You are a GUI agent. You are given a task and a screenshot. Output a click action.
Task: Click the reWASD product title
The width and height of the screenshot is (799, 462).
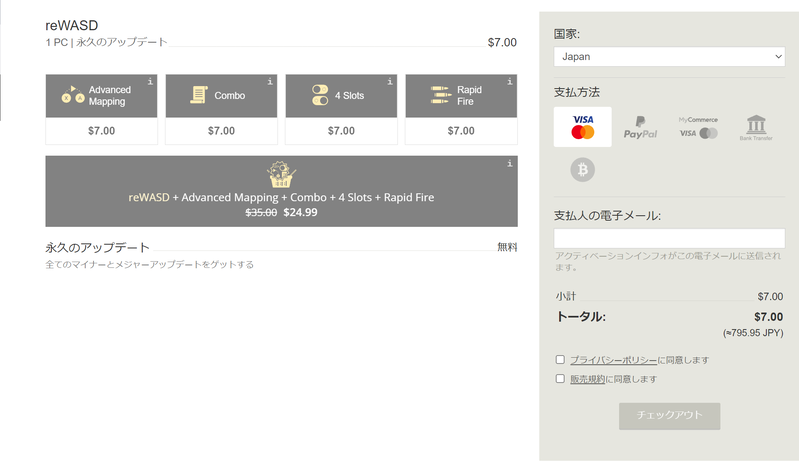(x=72, y=25)
